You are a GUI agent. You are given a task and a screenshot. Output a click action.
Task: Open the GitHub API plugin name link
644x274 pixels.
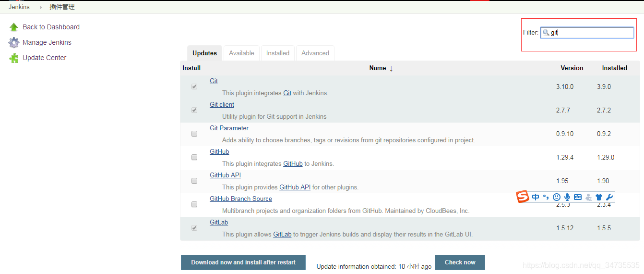coord(225,175)
